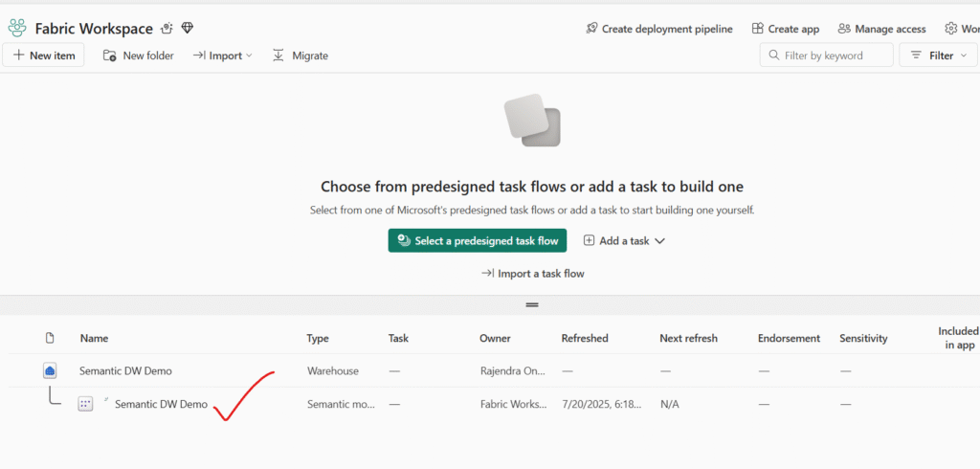The width and height of the screenshot is (980, 469).
Task: Open the Semantic DW Demo semantic model
Action: (161, 404)
